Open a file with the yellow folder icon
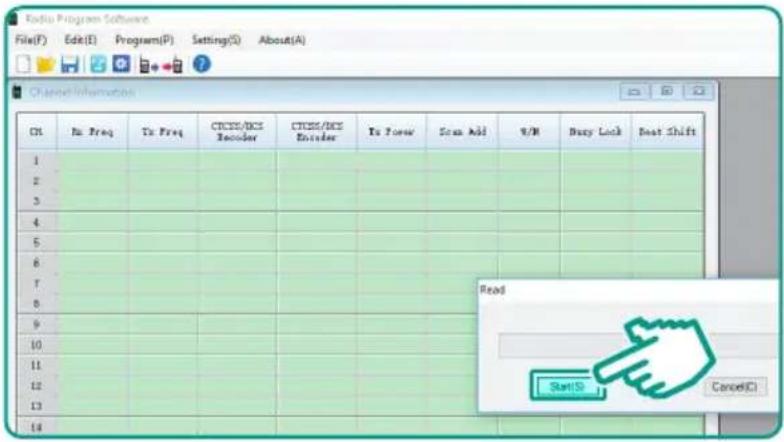 click(x=46, y=64)
